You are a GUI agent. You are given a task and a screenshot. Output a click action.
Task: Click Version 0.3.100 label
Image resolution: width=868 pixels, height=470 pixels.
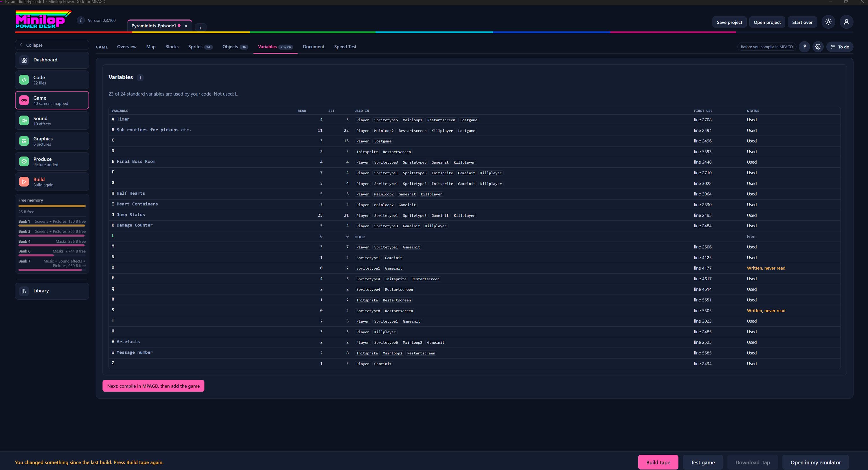point(102,20)
